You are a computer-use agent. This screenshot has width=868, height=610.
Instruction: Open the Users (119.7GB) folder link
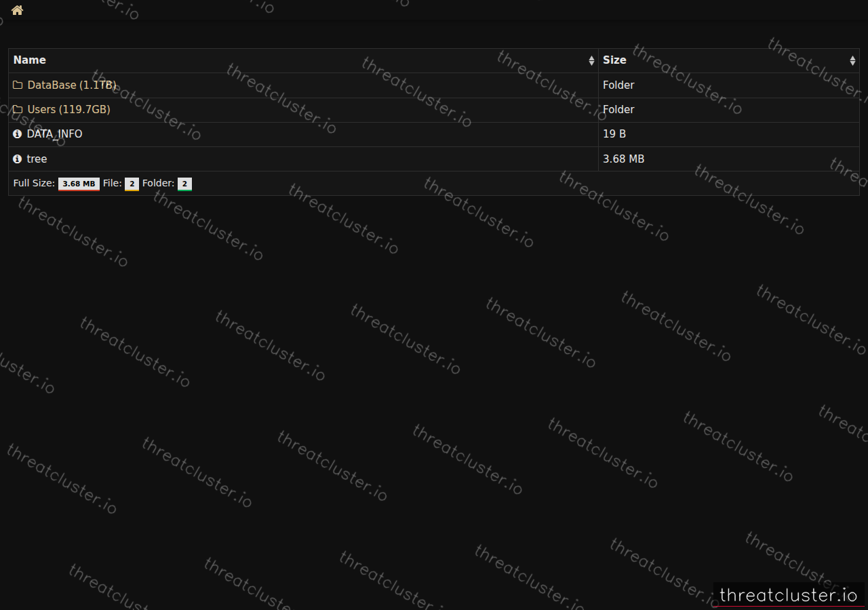68,110
